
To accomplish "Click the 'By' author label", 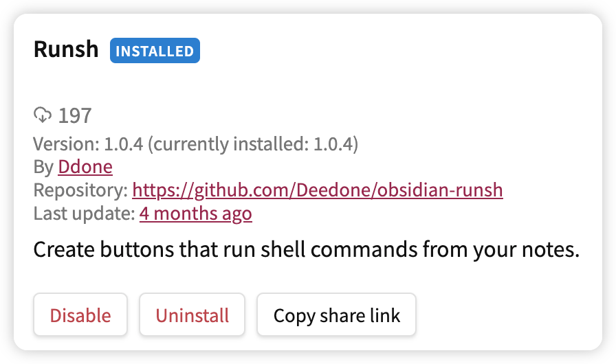I will click(x=43, y=167).
